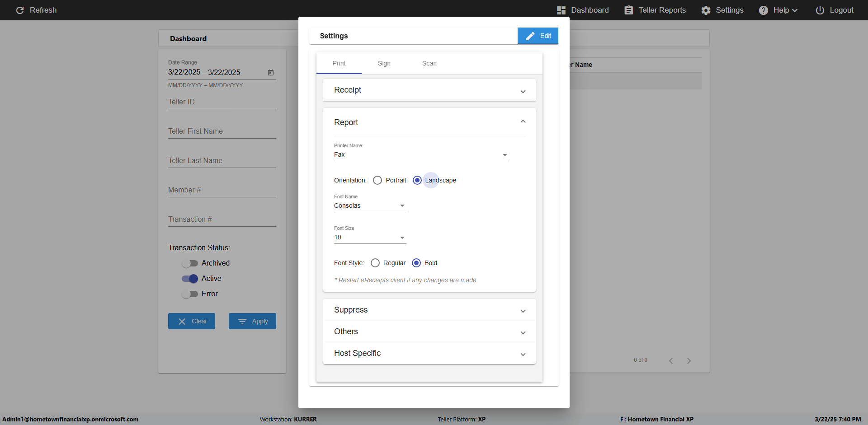Click the Date Range field
The image size is (868, 425).
[x=222, y=72]
